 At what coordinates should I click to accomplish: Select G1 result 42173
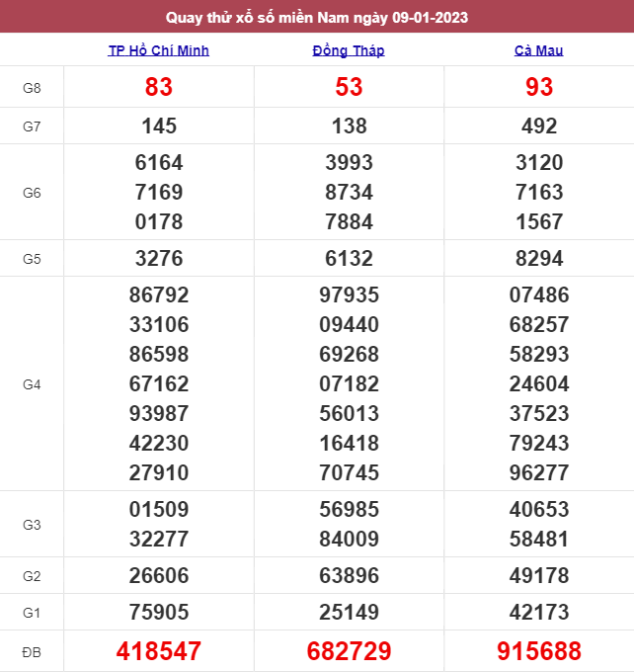click(x=539, y=612)
